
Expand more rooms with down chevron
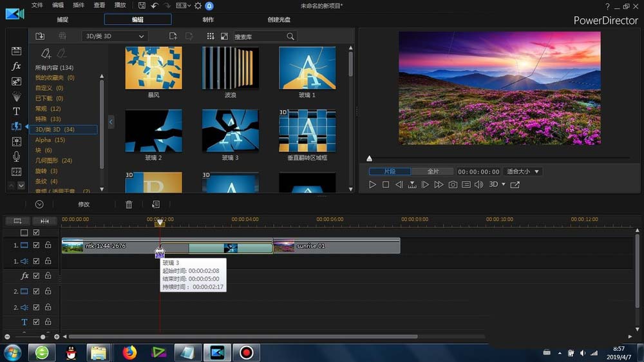(x=21, y=186)
